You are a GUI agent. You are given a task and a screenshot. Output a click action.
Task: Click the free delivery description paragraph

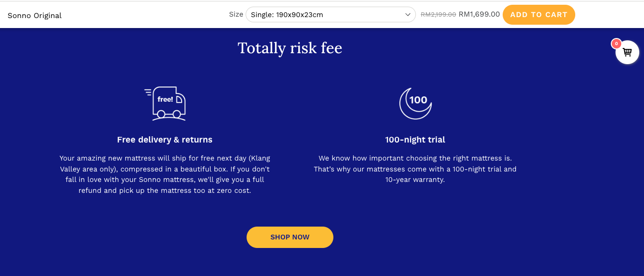tap(165, 174)
